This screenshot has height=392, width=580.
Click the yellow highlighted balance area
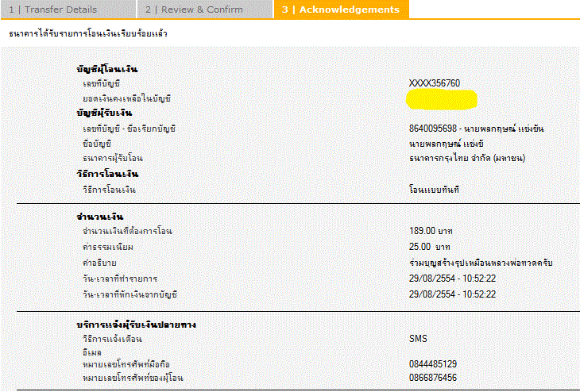point(441,99)
